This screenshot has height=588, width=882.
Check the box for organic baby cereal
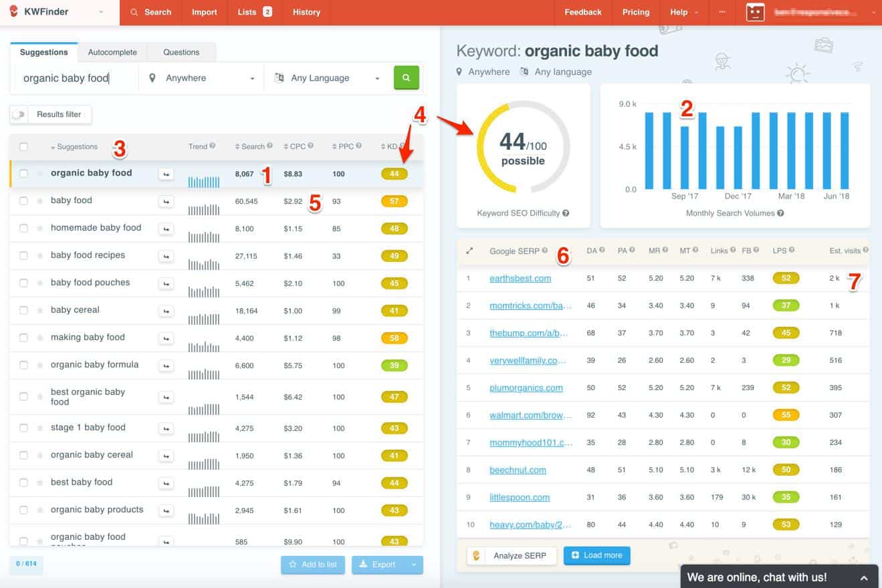pyautogui.click(x=24, y=456)
